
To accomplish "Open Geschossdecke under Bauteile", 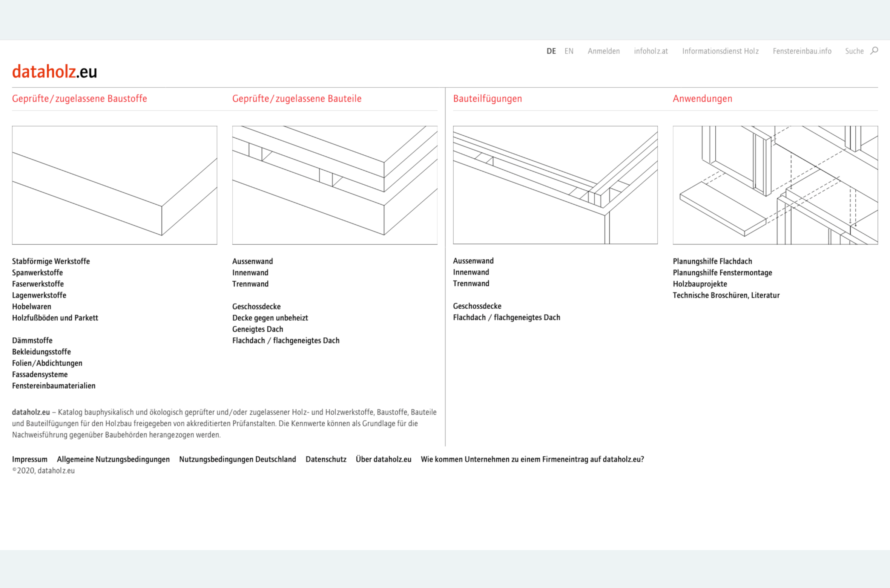I will (x=256, y=306).
